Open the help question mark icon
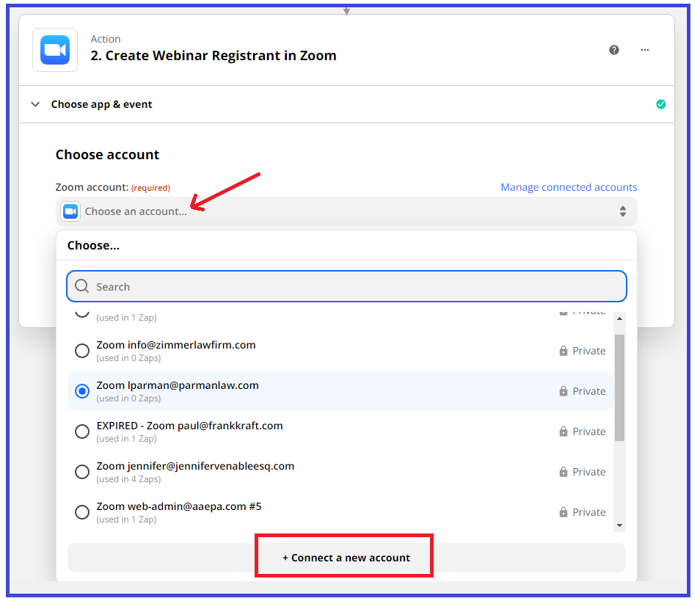The image size is (700, 601). click(x=614, y=50)
